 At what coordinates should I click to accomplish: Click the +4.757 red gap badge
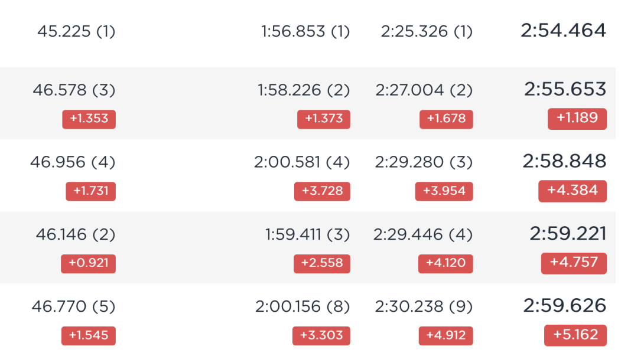[x=574, y=263]
